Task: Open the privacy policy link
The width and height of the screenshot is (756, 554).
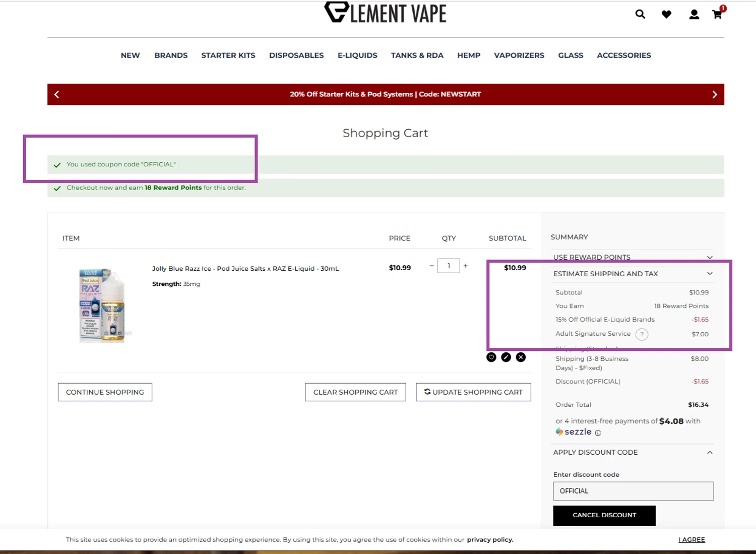Action: coord(490,540)
